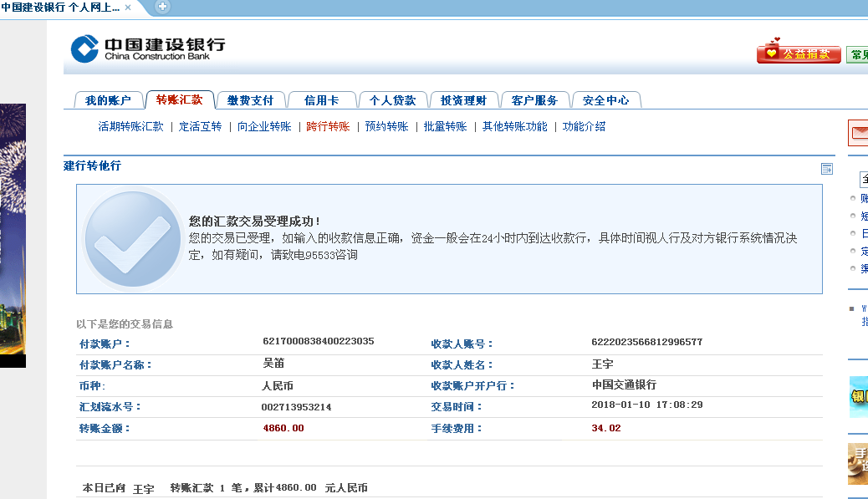Click the 银行 advertisement thumbnail on the right
Image resolution: width=868 pixels, height=499 pixels.
[857, 399]
